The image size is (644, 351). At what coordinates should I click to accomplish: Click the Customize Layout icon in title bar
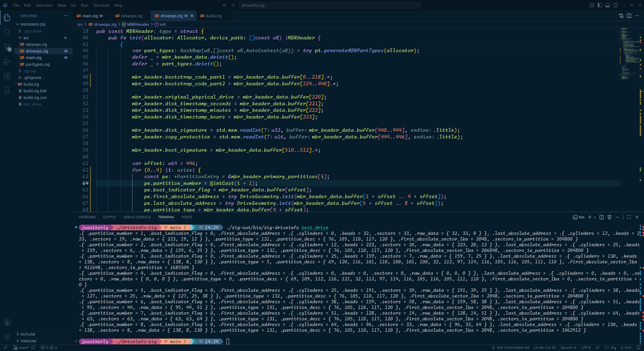point(592,5)
